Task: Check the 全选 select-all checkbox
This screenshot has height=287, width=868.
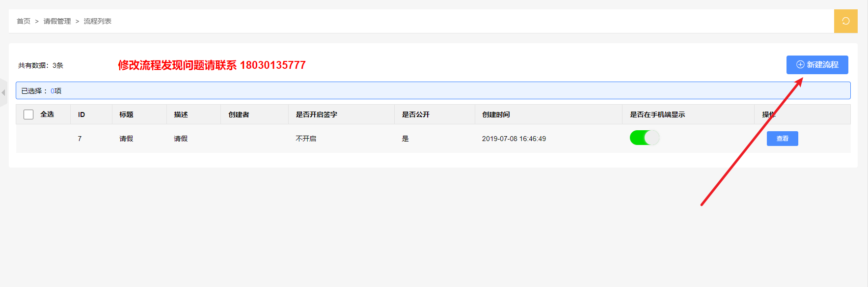Action: [x=28, y=115]
